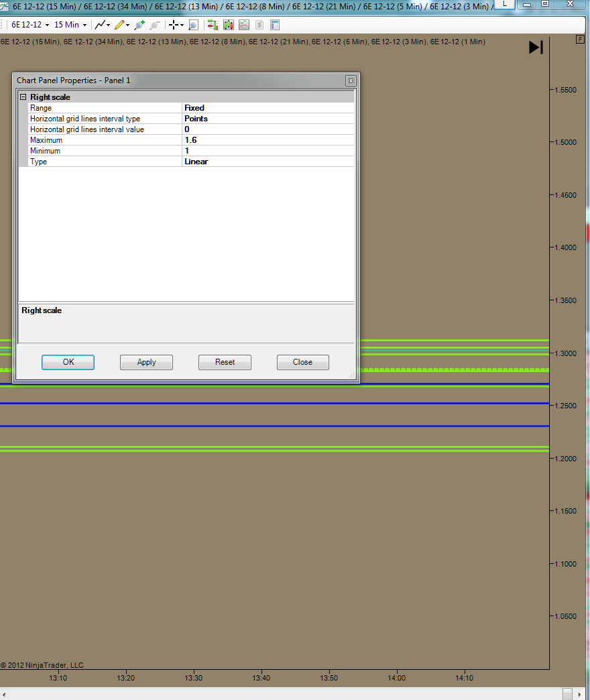Image resolution: width=590 pixels, height=700 pixels.
Task: Select the dashed green horizontal line
Action: (x=455, y=369)
